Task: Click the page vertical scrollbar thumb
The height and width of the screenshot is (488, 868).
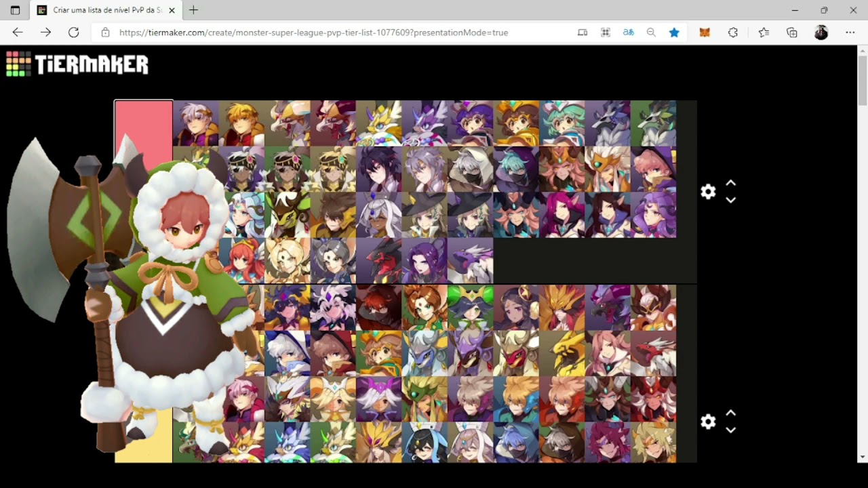Action: click(x=863, y=80)
